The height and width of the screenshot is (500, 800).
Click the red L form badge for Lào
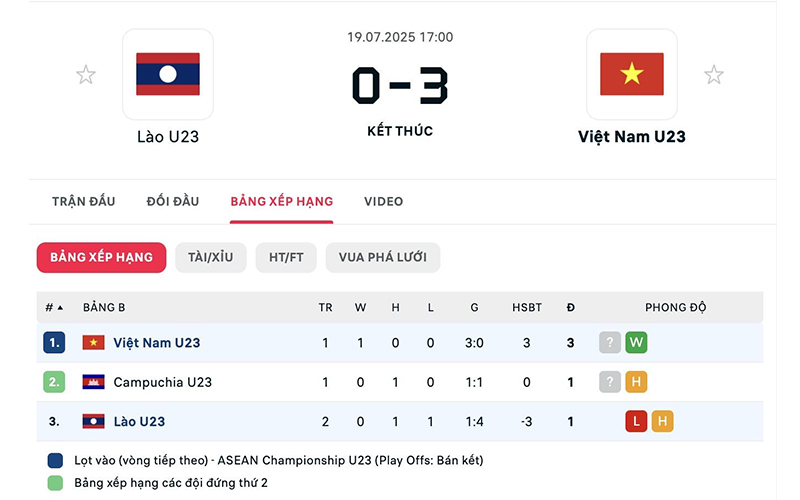point(636,421)
